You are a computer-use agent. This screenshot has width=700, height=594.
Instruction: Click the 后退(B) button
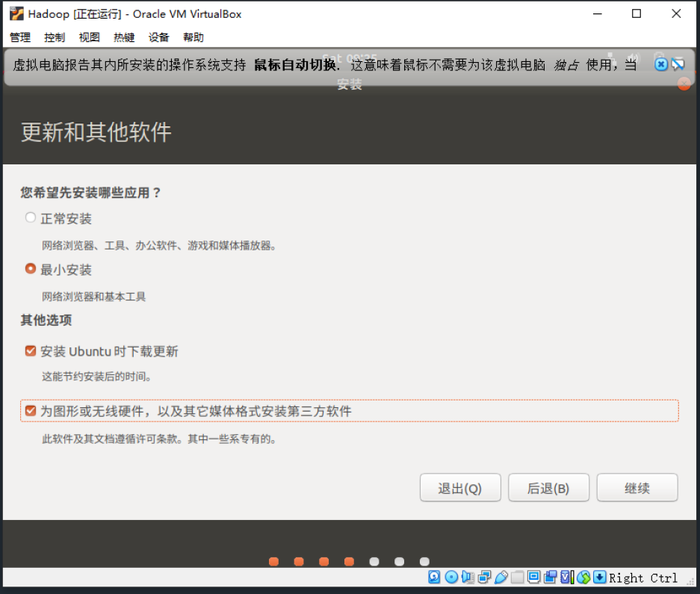(548, 488)
